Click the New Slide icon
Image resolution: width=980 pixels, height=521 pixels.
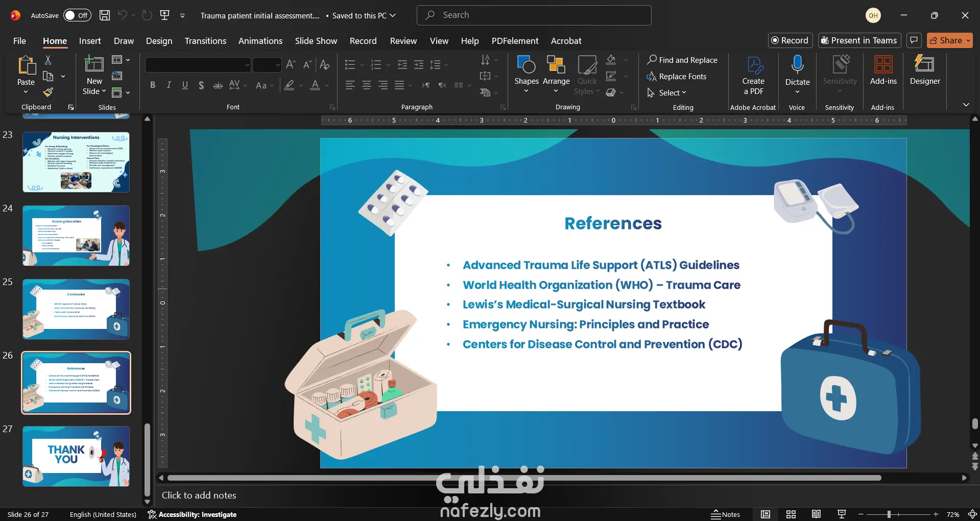click(x=94, y=65)
